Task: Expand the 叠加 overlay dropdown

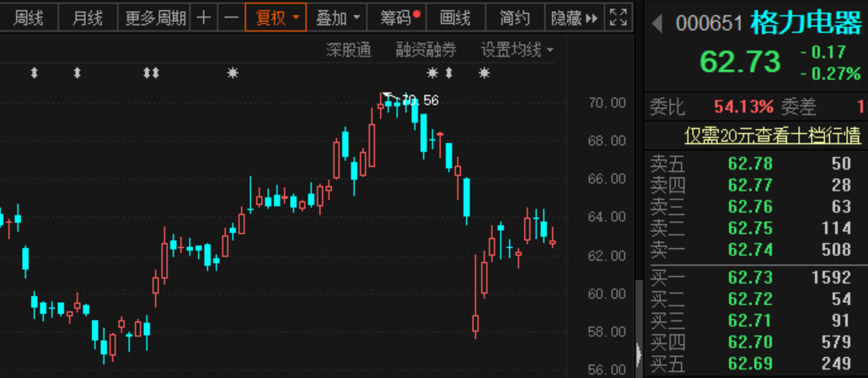Action: 336,18
